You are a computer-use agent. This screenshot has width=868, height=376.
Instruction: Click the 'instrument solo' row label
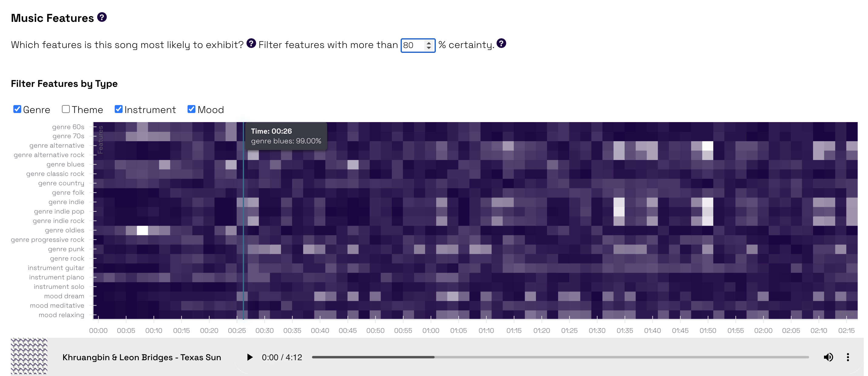(59, 287)
